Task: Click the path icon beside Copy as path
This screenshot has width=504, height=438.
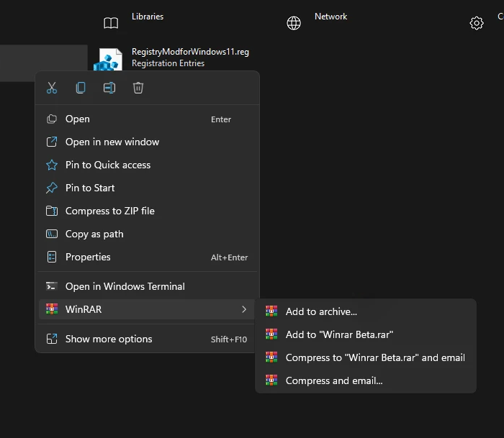Action: pos(52,234)
